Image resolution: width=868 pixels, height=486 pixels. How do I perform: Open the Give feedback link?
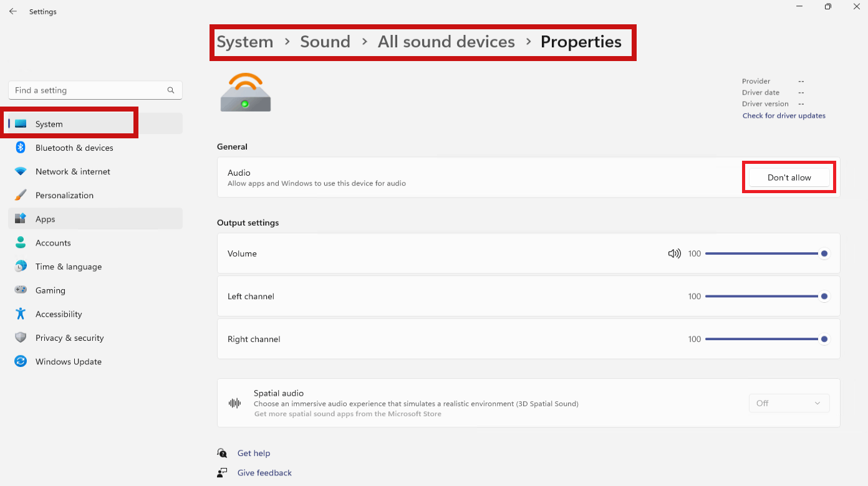click(264, 472)
